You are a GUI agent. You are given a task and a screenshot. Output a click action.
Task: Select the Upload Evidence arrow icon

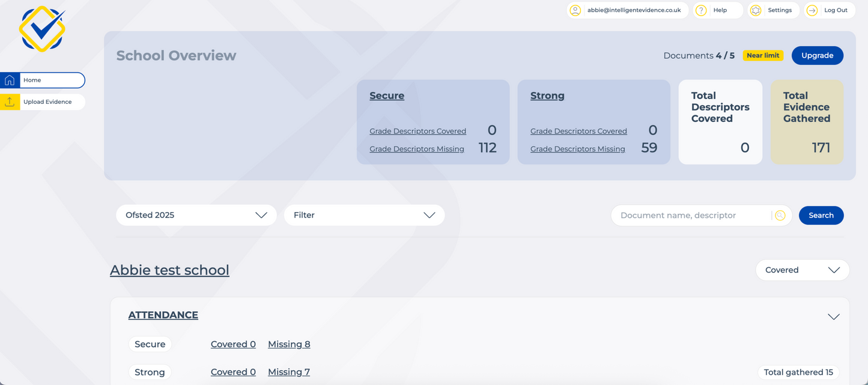click(10, 102)
